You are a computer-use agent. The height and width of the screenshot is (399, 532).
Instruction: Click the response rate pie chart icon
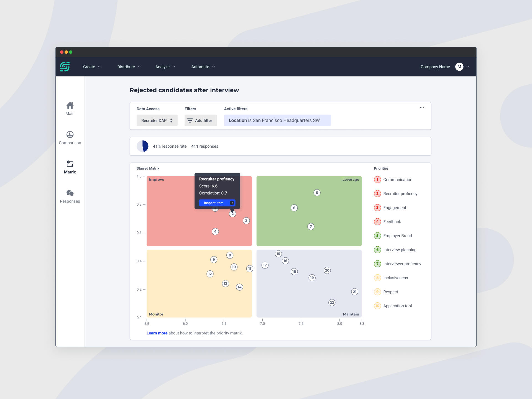pyautogui.click(x=142, y=146)
